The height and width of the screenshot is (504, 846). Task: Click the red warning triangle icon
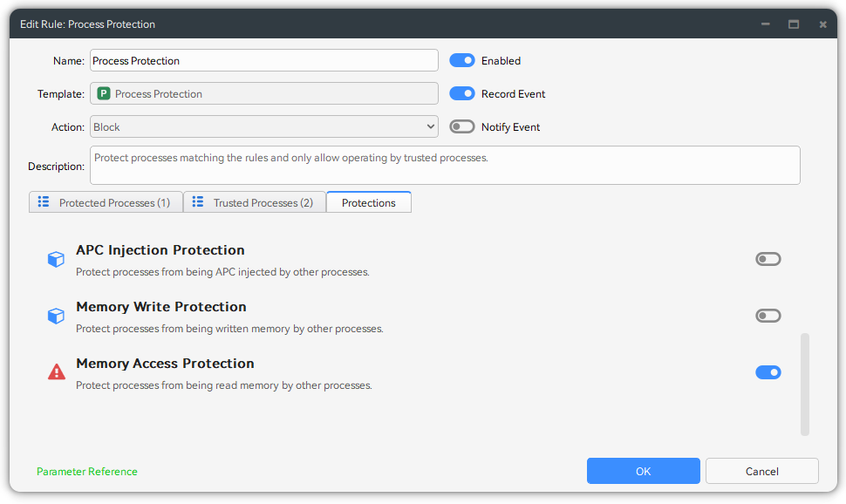[56, 372]
